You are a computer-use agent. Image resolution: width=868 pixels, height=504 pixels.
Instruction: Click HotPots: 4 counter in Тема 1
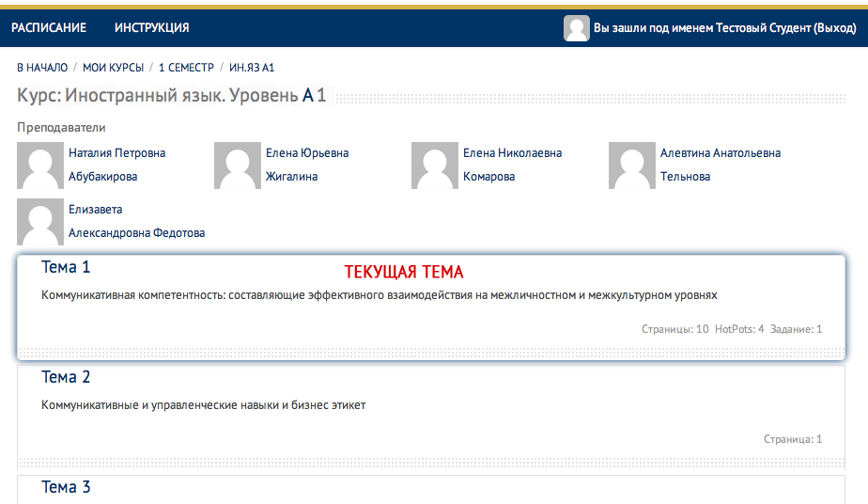click(739, 329)
